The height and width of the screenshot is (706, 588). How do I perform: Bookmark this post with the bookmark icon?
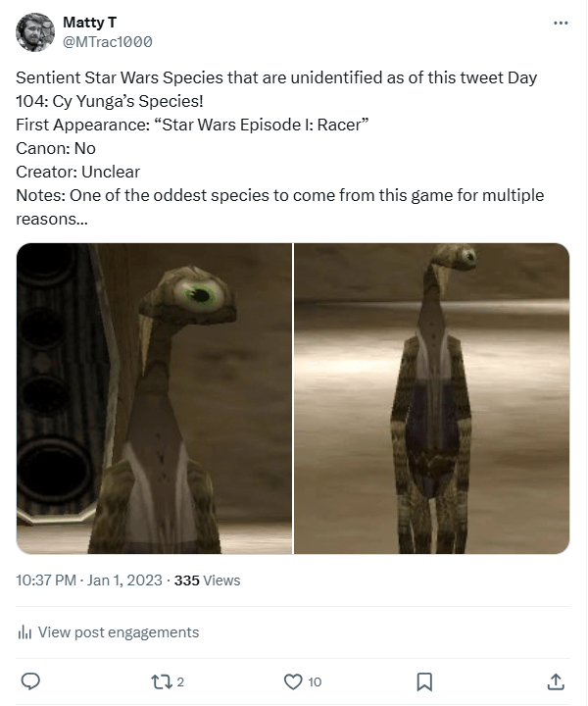coord(424,681)
